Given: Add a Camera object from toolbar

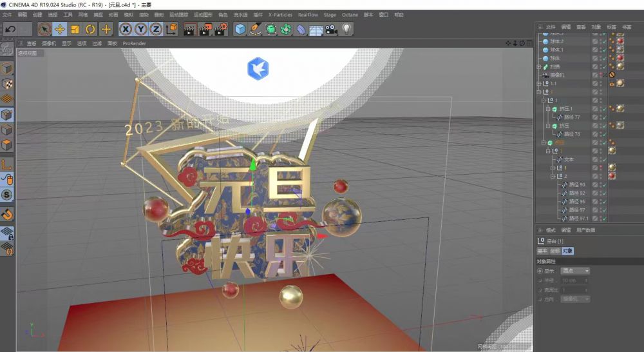Looking at the screenshot, I should coord(331,29).
